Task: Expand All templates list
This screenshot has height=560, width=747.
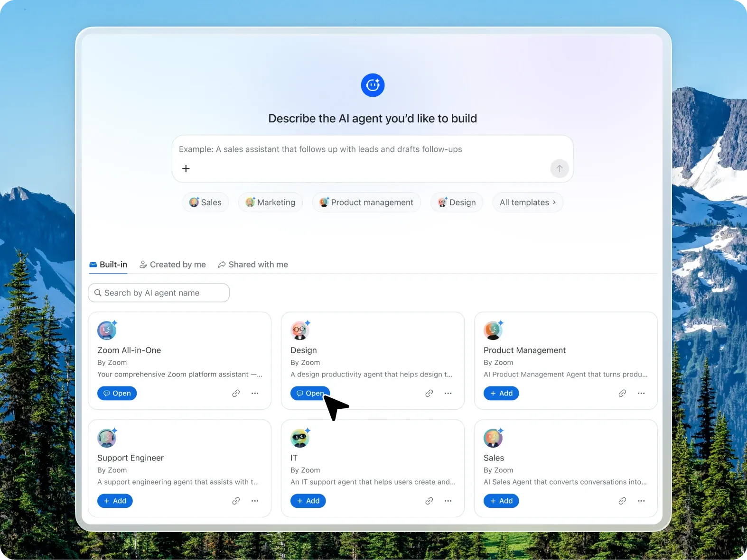Action: point(528,202)
